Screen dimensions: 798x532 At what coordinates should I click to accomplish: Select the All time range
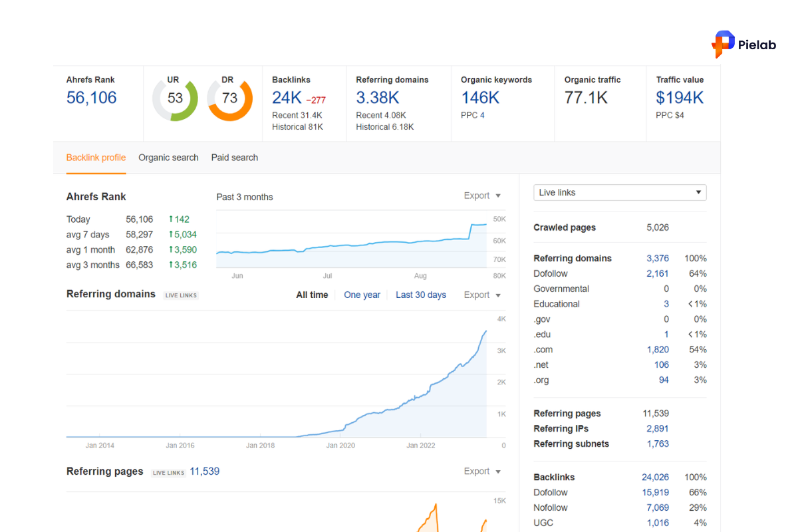(x=312, y=295)
